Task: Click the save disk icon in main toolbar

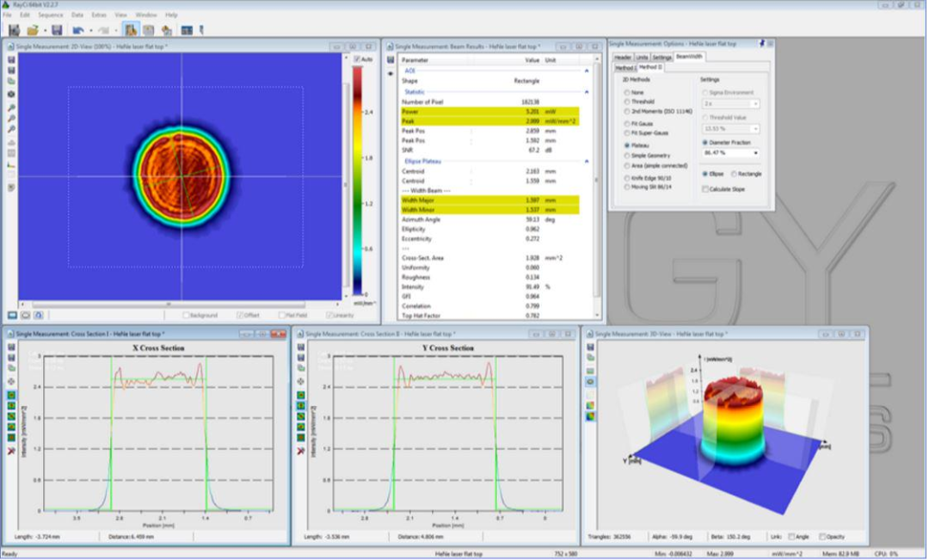Action: [x=57, y=30]
